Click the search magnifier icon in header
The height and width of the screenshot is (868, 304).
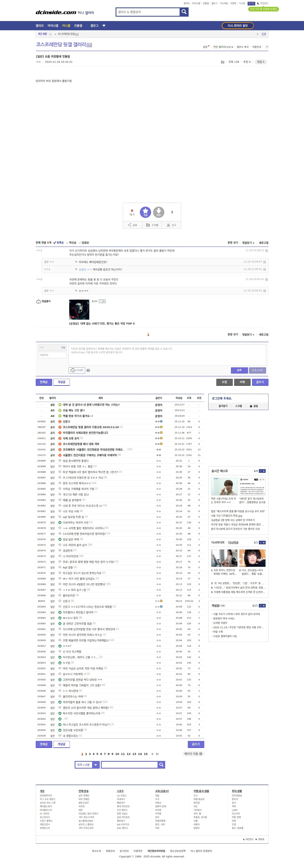point(184,12)
